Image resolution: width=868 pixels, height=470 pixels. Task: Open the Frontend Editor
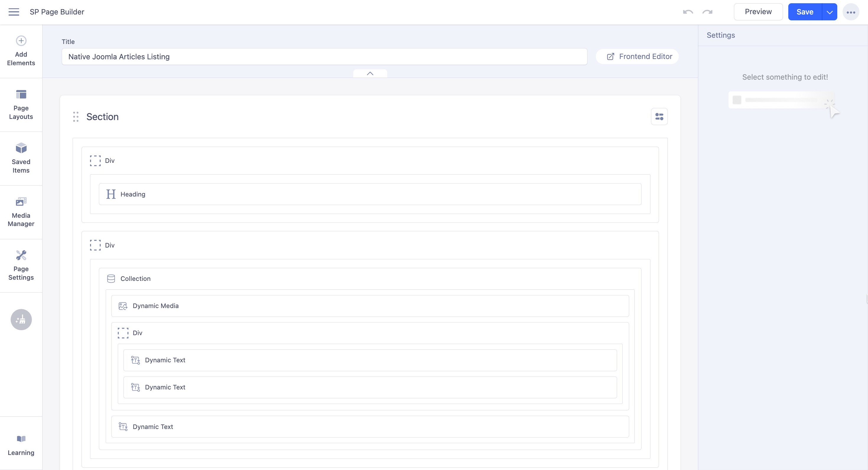coord(637,56)
